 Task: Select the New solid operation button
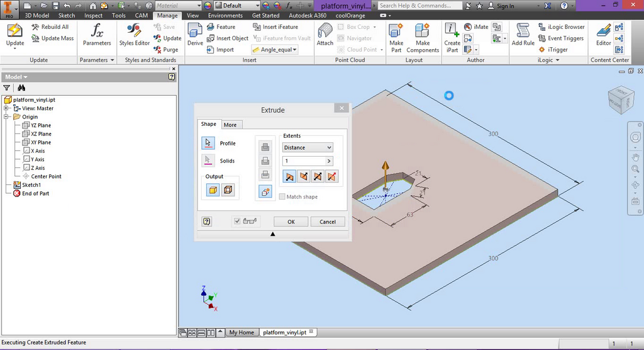(x=265, y=191)
